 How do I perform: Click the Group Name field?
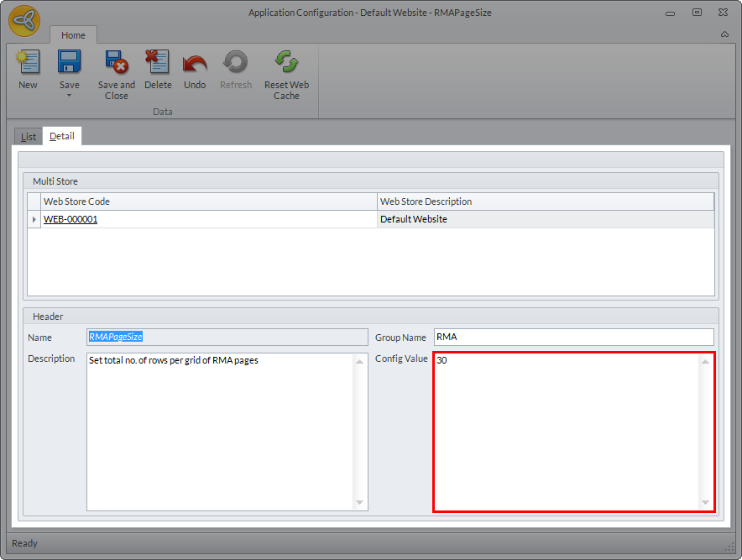click(x=573, y=337)
